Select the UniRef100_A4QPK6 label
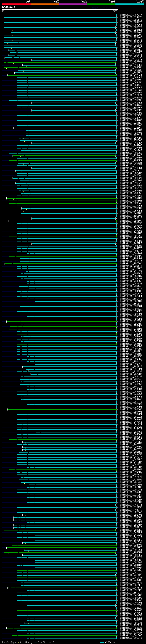This screenshot has height=644, width=146. click(x=131, y=72)
